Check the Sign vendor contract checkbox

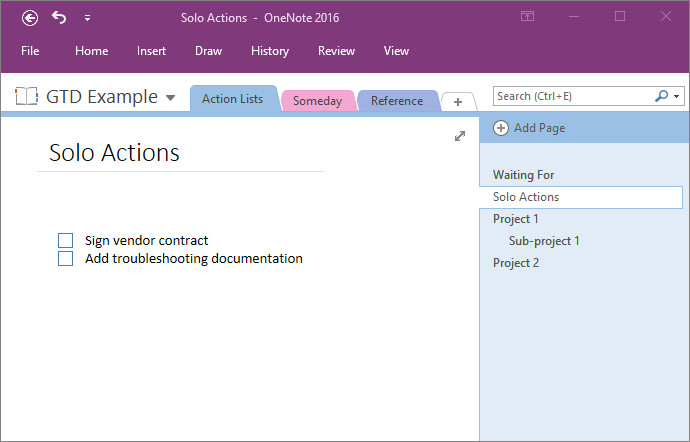tap(66, 240)
